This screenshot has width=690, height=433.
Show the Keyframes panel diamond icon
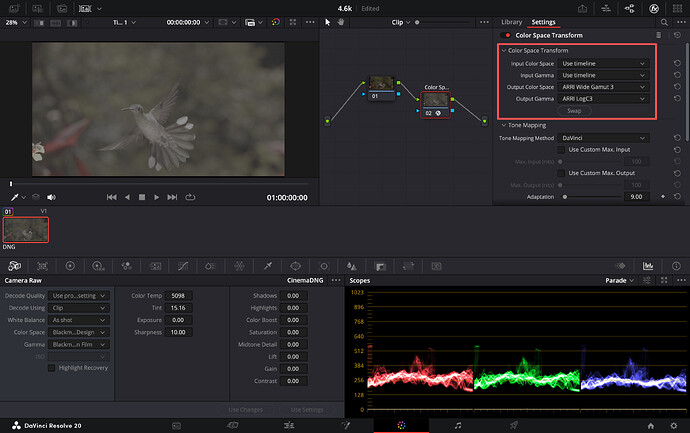click(620, 266)
